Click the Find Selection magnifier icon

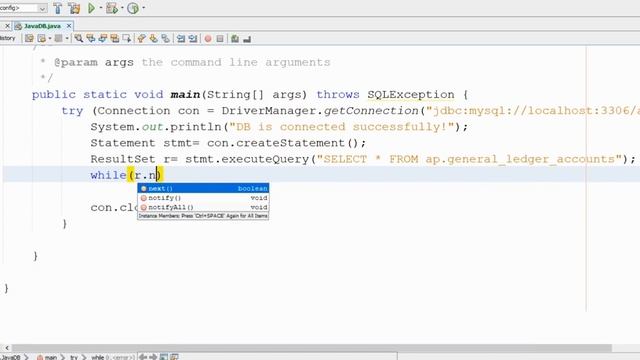pyautogui.click(x=78, y=39)
